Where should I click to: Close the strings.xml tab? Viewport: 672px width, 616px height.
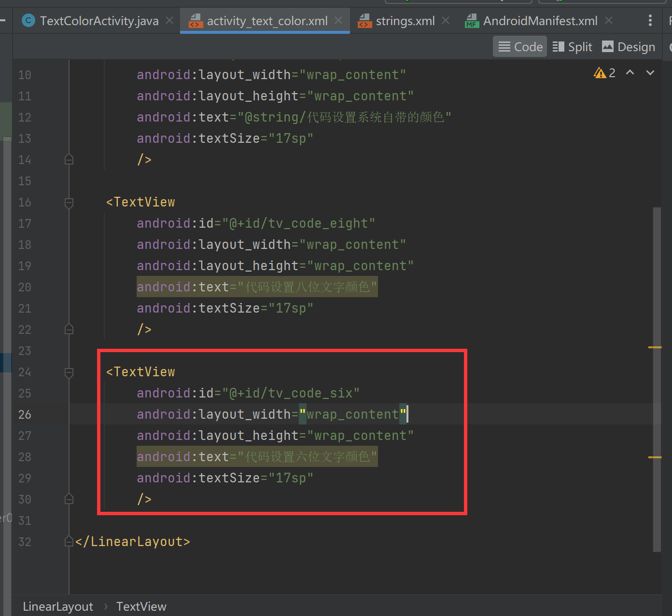click(446, 21)
